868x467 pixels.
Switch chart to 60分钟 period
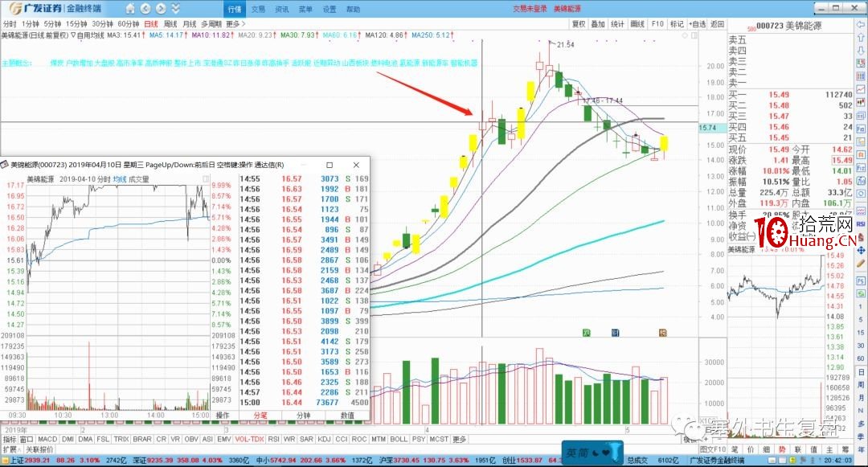click(x=129, y=24)
